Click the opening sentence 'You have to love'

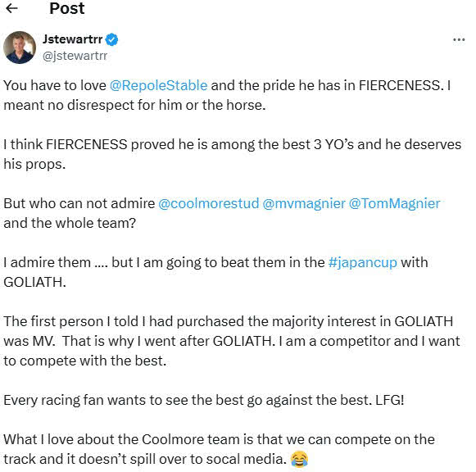point(55,85)
